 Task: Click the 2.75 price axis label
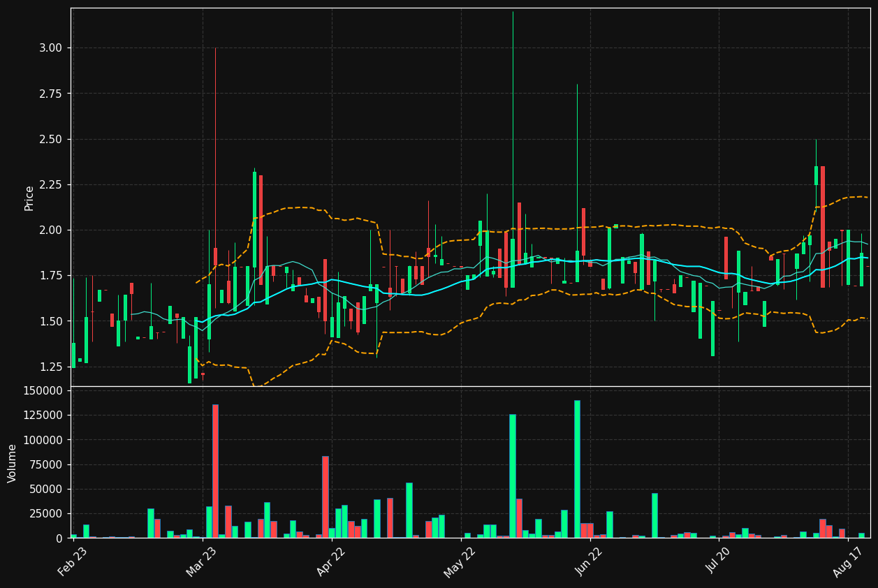point(50,94)
